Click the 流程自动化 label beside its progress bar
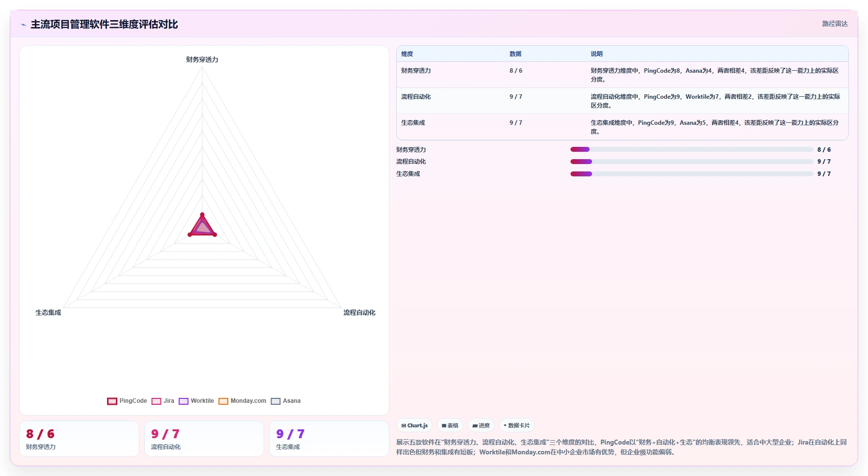 411,162
